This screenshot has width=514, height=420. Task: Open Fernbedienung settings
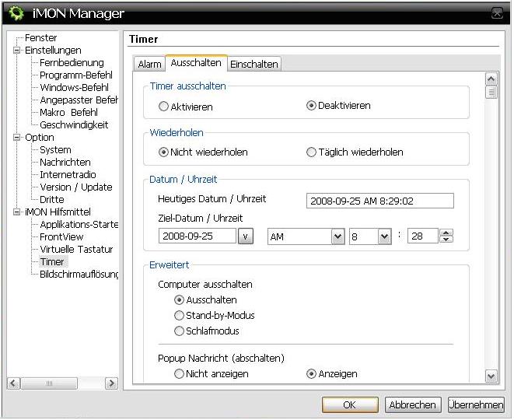point(72,63)
